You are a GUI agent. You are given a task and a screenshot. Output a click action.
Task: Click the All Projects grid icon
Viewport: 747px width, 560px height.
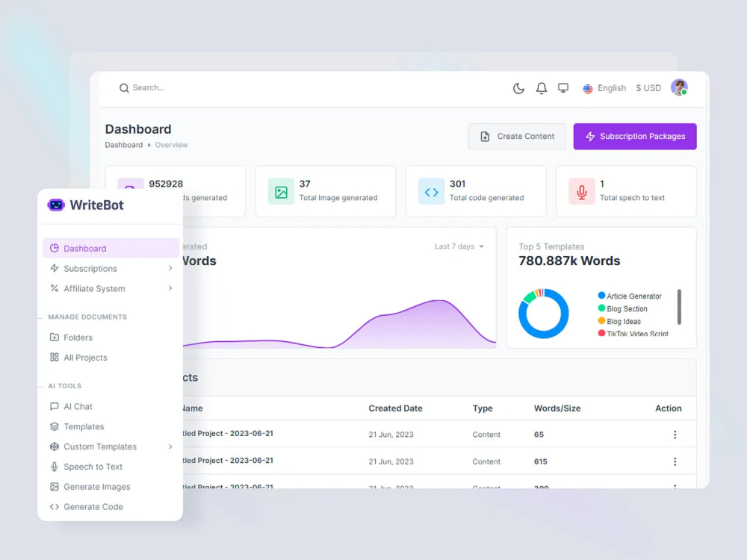(55, 357)
